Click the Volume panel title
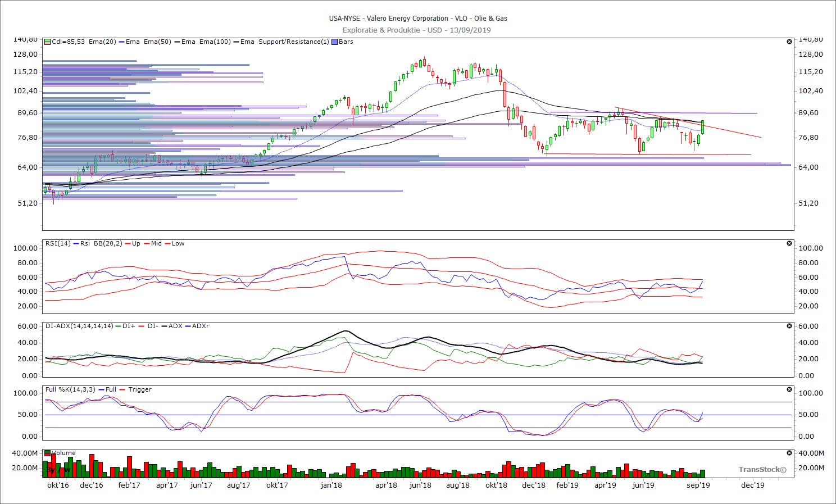836x504 pixels. (x=63, y=453)
